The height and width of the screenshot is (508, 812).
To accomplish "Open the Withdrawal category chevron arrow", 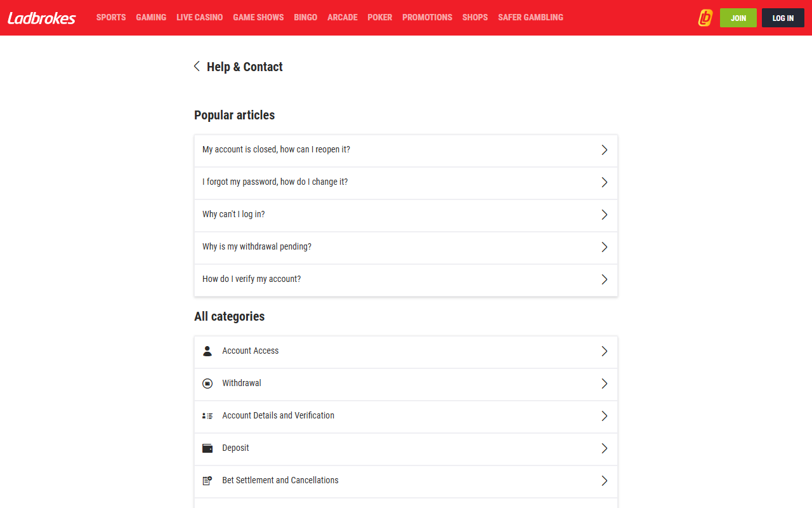I will [x=604, y=384].
